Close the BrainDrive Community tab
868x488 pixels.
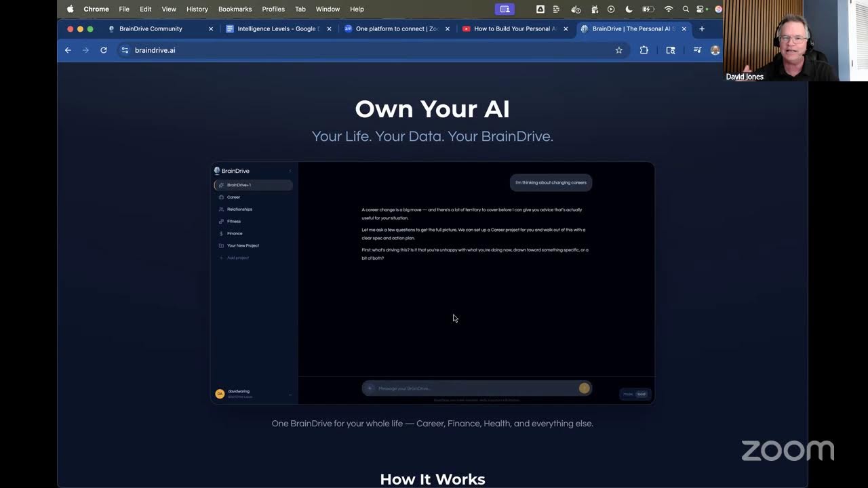(x=211, y=28)
